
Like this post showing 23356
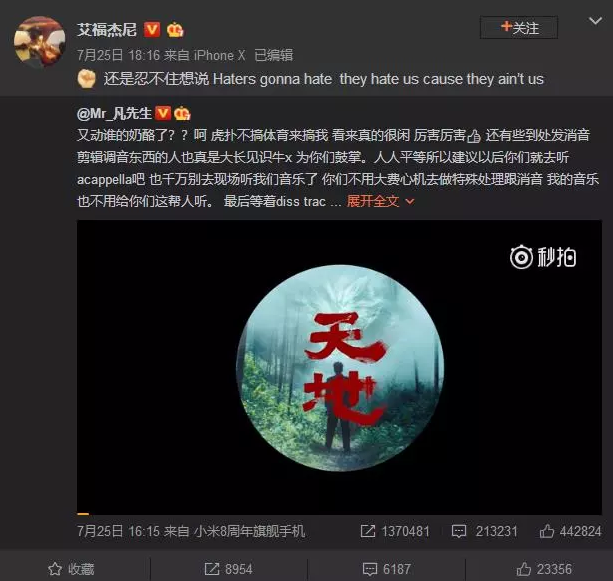pos(544,569)
